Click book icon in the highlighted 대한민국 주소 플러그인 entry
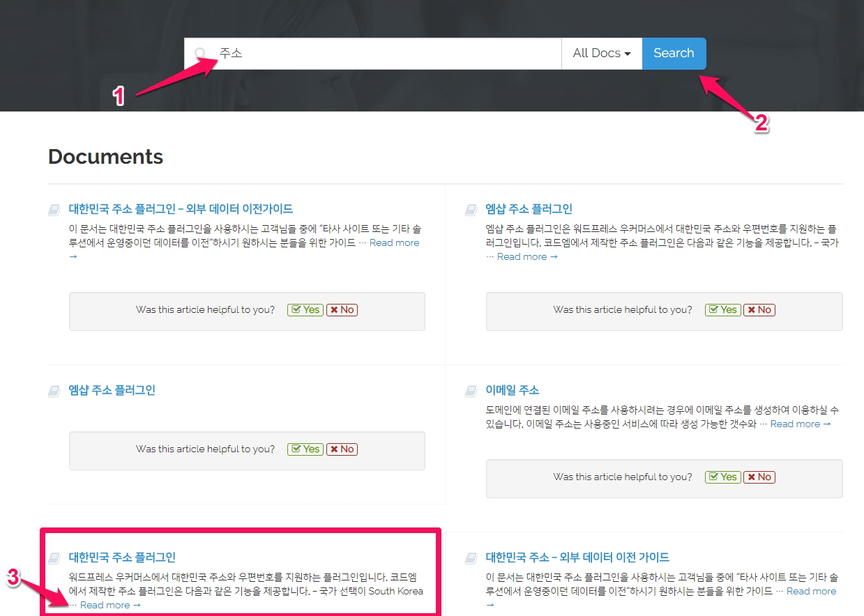 [54, 558]
